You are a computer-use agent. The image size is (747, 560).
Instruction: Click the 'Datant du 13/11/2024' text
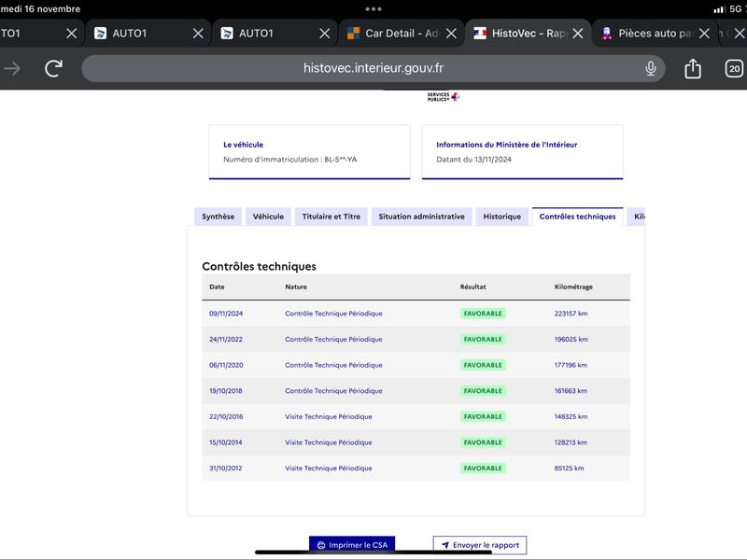[x=473, y=159]
